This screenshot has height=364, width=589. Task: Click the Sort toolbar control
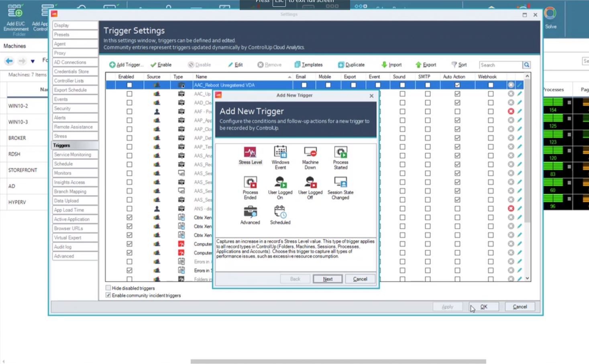click(x=459, y=65)
